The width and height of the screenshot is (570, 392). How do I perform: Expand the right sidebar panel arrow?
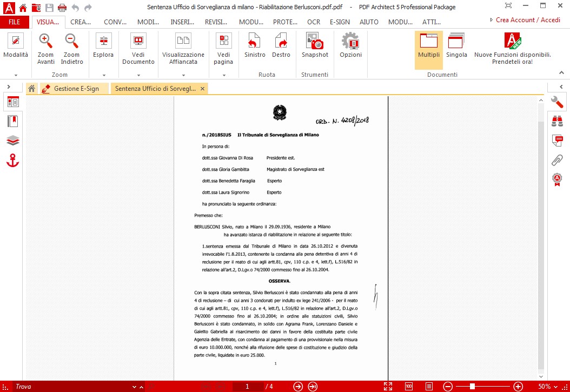pos(561,87)
